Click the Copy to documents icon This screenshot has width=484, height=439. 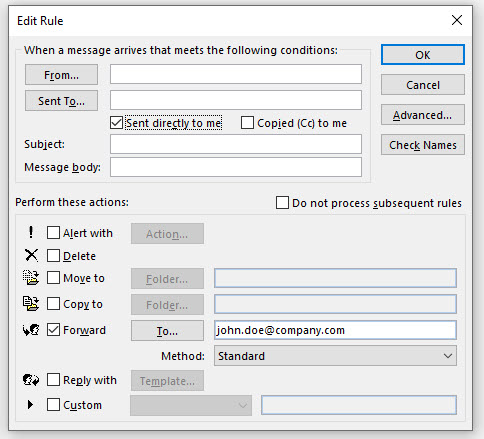[x=31, y=304]
